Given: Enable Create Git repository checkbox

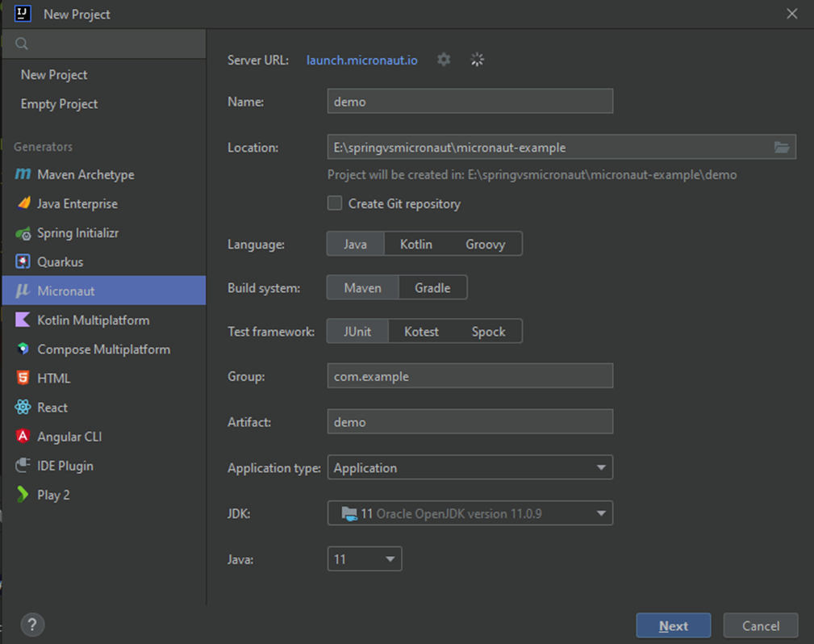Looking at the screenshot, I should pos(335,203).
